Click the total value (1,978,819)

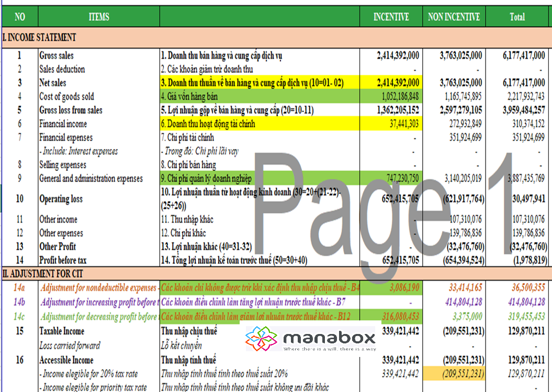pyautogui.click(x=526, y=260)
